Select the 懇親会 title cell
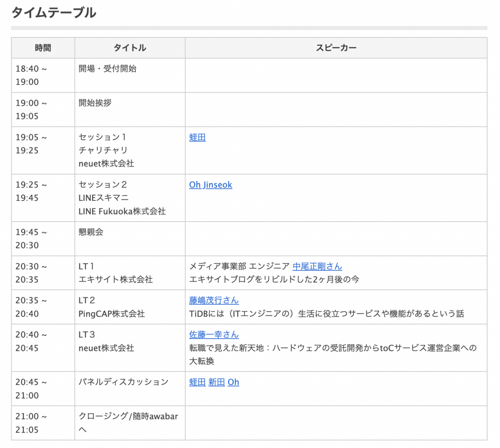Viewport: 500px width, 448px height. point(130,239)
